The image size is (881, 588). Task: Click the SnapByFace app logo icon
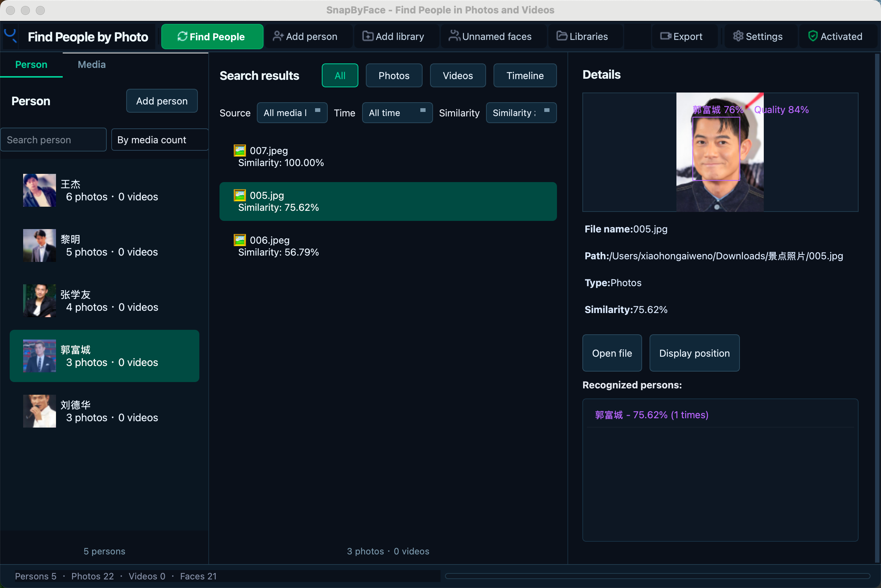tap(10, 36)
